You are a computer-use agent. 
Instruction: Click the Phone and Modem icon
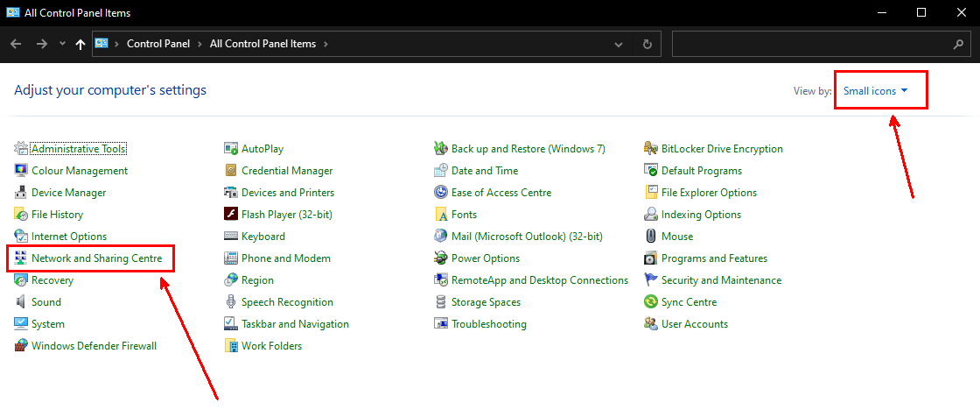(x=231, y=258)
